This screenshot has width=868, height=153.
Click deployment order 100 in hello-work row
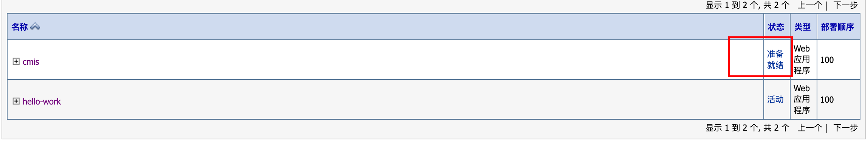pos(827,100)
